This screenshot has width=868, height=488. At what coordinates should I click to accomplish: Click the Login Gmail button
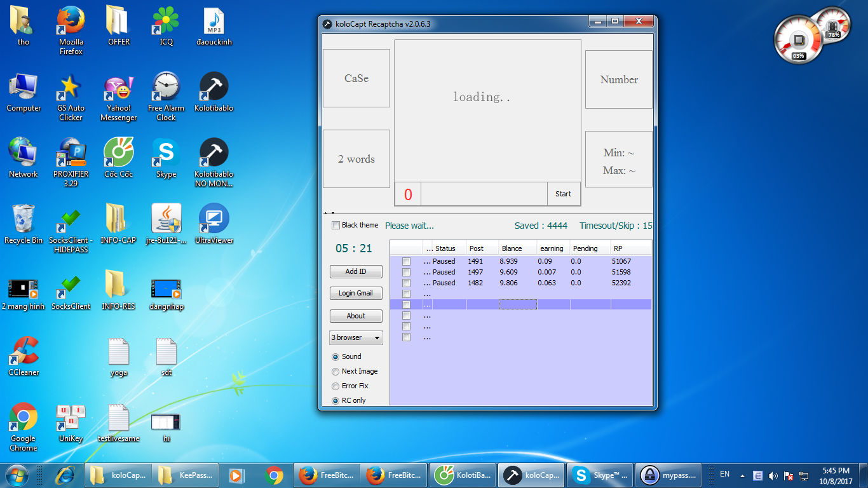(356, 293)
